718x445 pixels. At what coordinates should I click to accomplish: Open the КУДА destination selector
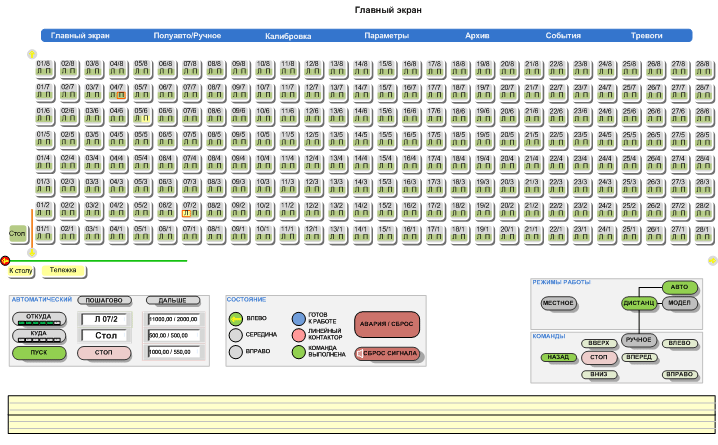coord(39,335)
